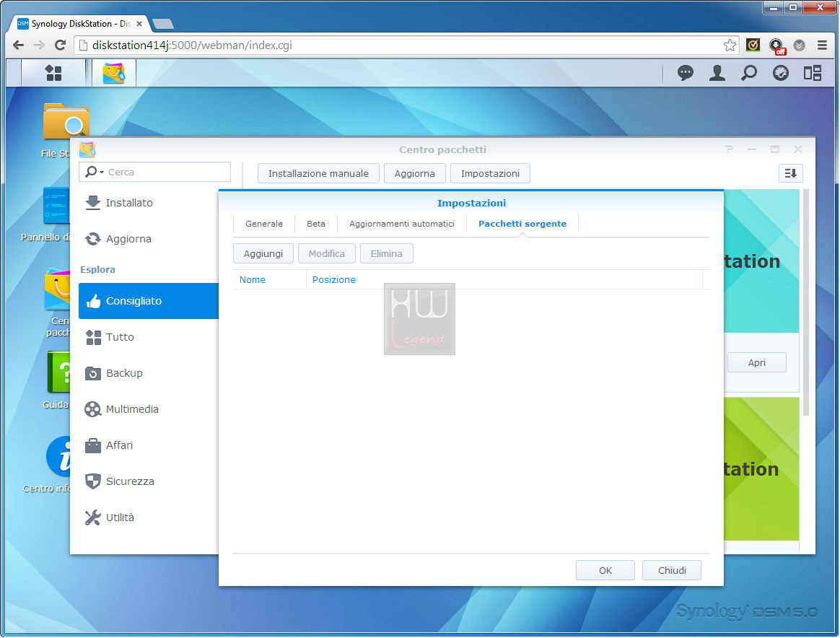Switch to the Generale tab

click(264, 224)
